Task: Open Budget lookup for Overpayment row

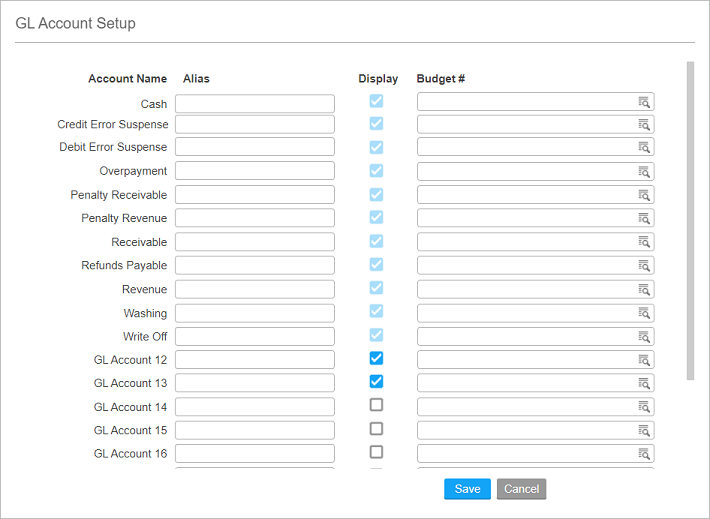Action: pyautogui.click(x=644, y=172)
